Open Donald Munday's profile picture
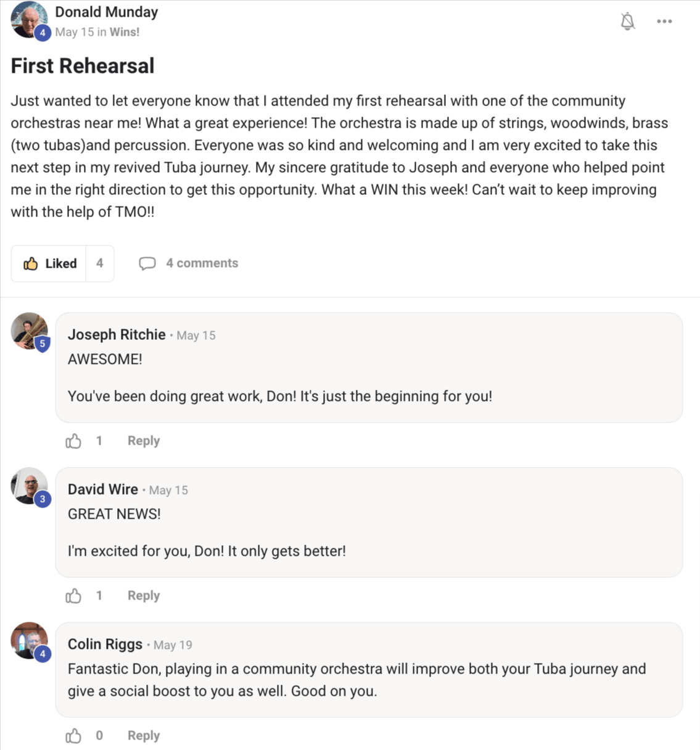The width and height of the screenshot is (700, 750). coord(28,20)
